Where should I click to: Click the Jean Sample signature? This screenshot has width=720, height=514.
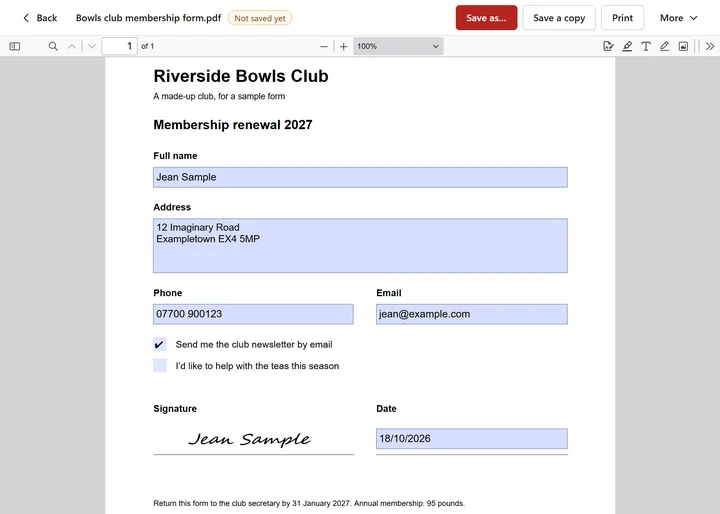tap(249, 439)
